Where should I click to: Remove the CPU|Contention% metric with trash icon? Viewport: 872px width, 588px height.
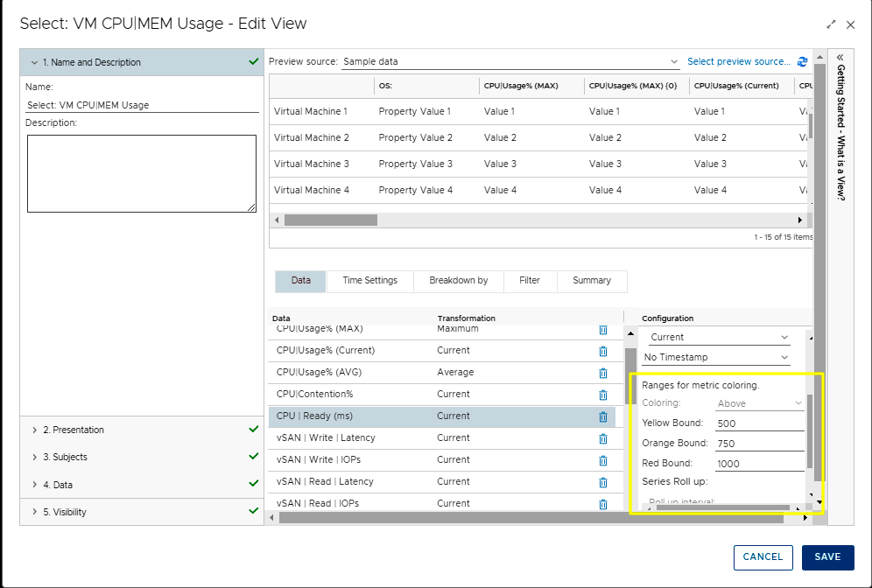coord(602,395)
